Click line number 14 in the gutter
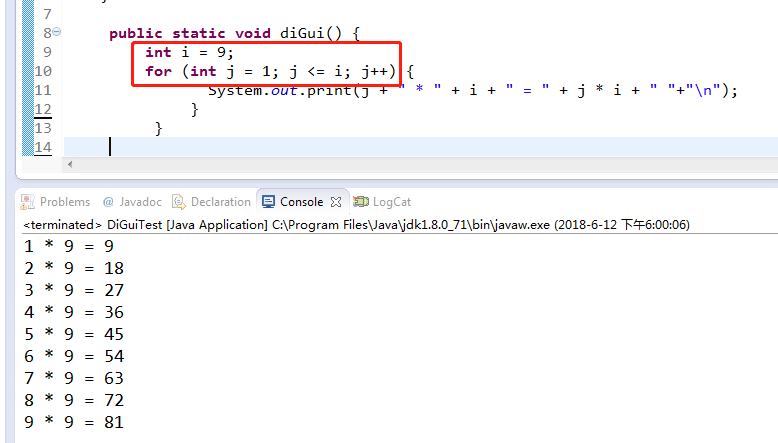Screen dimensions: 778x443 pos(43,147)
